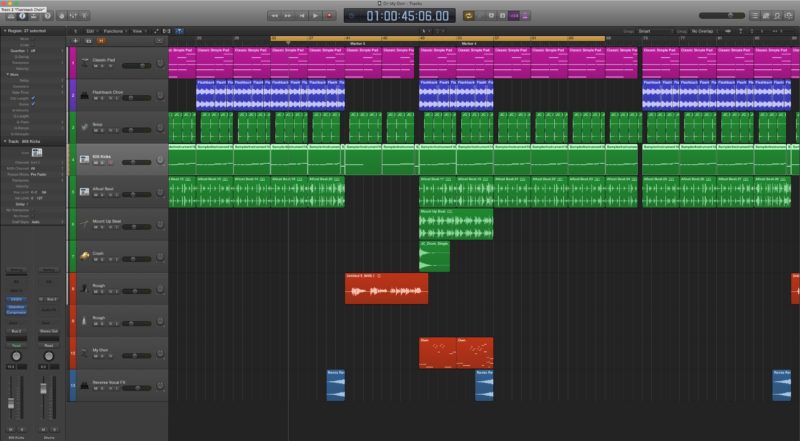Go to beginning transport button

(x=302, y=16)
